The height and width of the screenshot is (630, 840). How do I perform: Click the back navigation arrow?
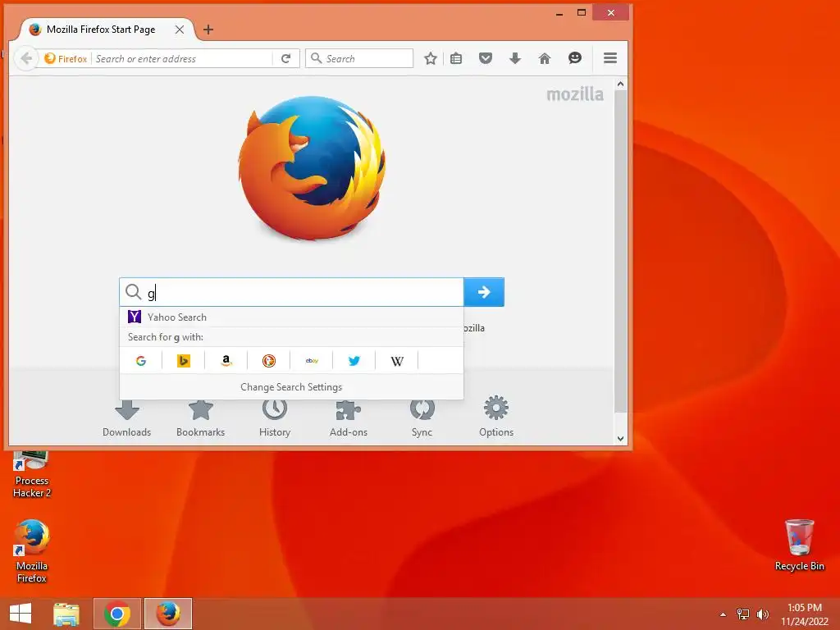26,58
